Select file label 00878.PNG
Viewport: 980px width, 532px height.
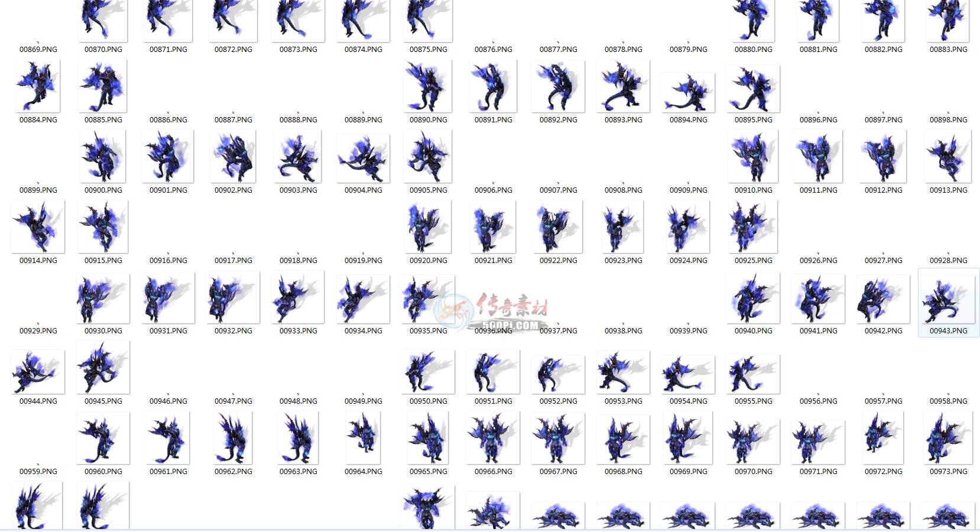[x=624, y=50]
